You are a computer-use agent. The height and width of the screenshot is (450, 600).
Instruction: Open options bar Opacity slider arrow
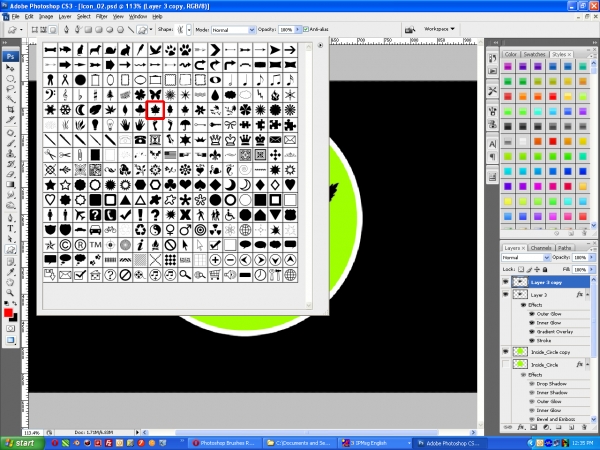[297, 29]
